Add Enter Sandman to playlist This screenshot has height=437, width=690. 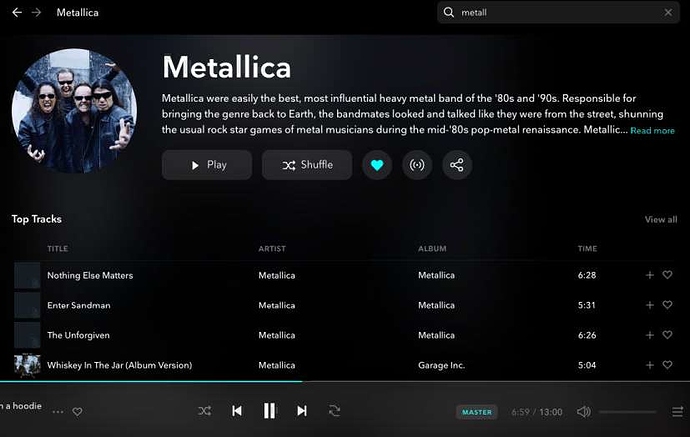(650, 305)
